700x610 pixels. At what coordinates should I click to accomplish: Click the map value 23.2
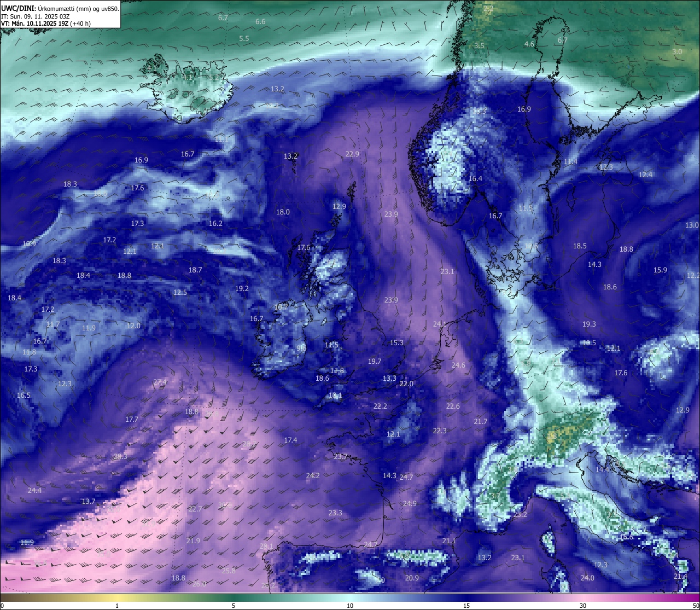[x=520, y=514]
